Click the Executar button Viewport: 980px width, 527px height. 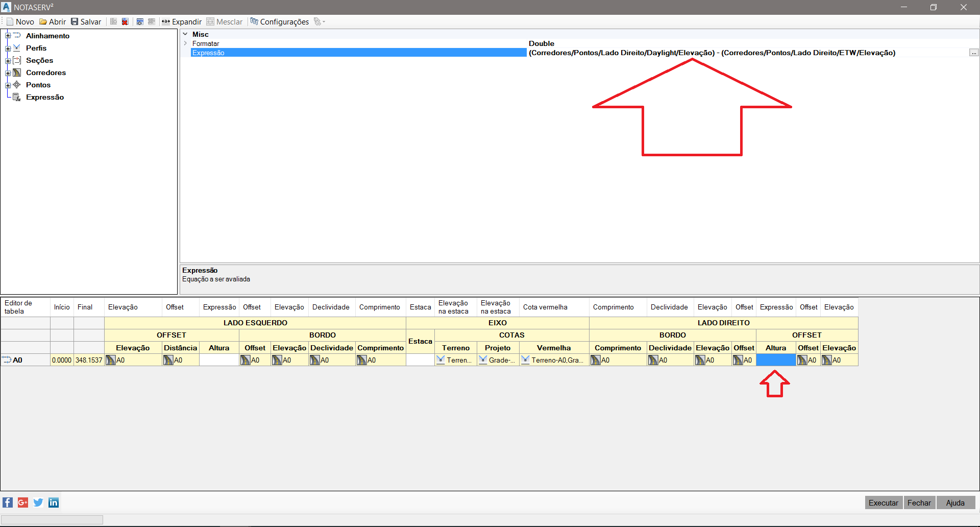884,503
